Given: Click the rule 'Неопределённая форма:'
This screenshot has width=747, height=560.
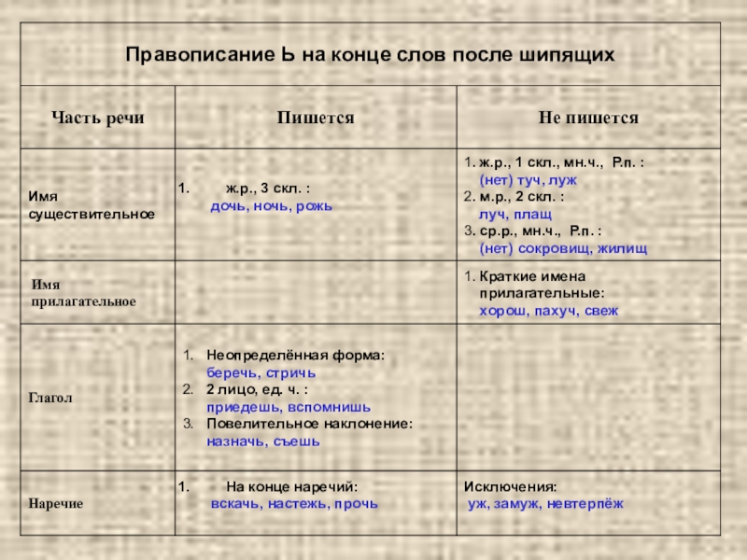Looking at the screenshot, I should [x=295, y=356].
